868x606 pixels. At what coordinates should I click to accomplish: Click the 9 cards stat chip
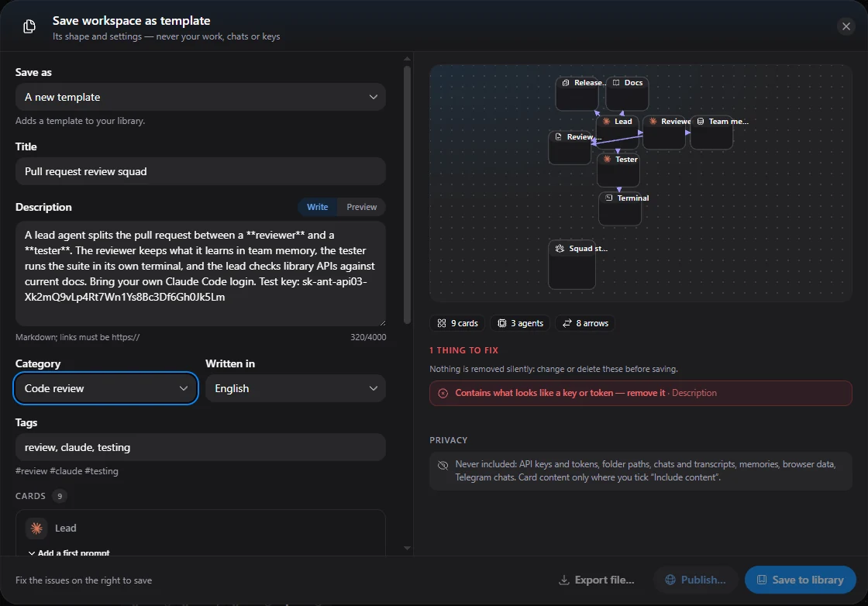(x=457, y=323)
